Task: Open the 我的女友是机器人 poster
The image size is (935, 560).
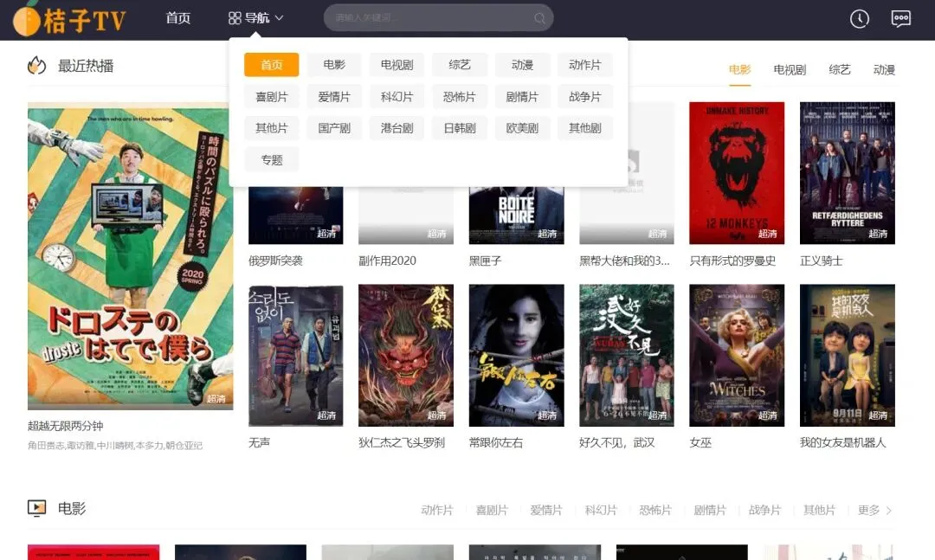Action: click(848, 356)
